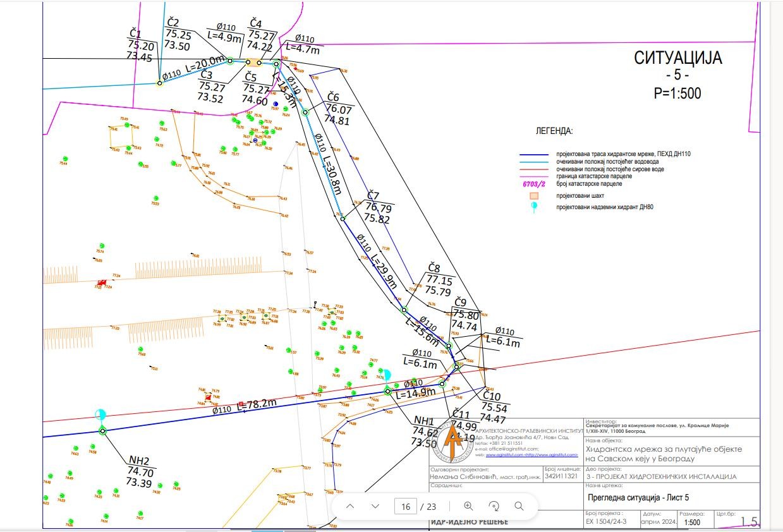The width and height of the screenshot is (783, 532).
Task: Click the drawing number '1.5'
Action: (749, 522)
